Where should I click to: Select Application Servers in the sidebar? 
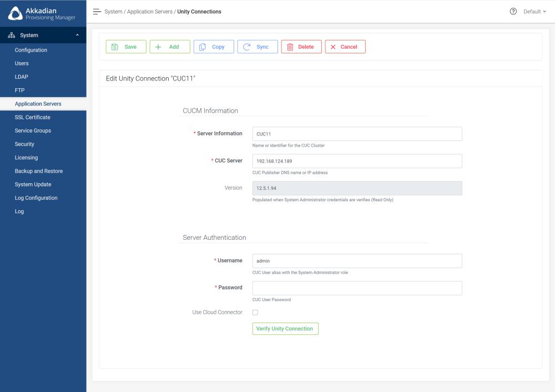coord(37,103)
